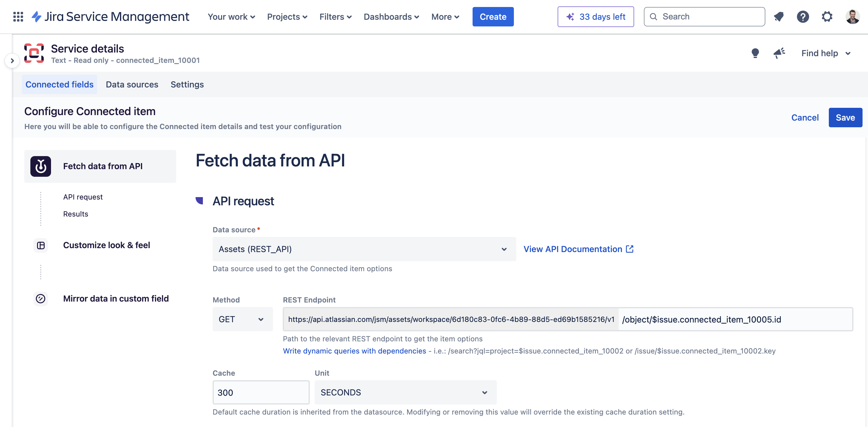868x427 pixels.
Task: Click the lightbulb tips icon
Action: click(755, 53)
